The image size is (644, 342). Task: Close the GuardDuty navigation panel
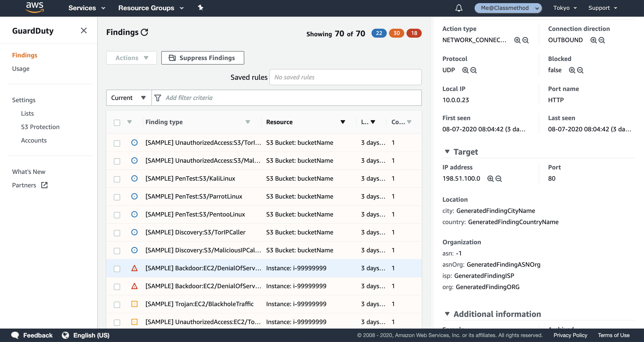pyautogui.click(x=84, y=30)
